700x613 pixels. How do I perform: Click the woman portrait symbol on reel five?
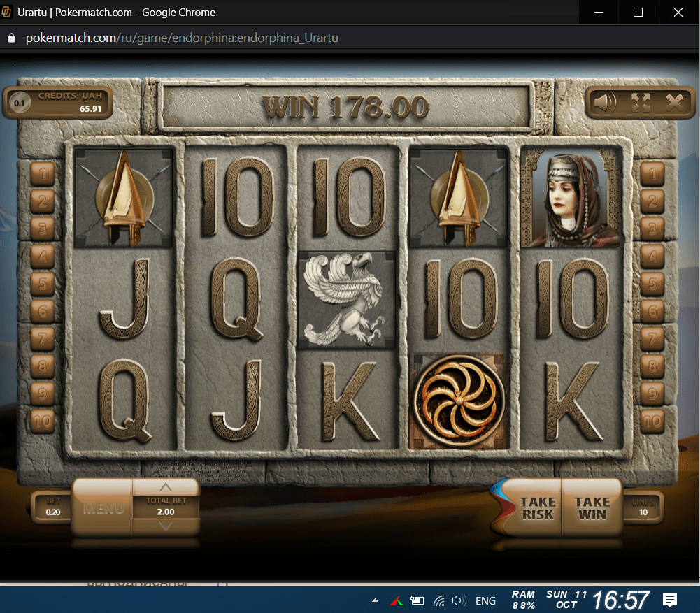(x=571, y=198)
